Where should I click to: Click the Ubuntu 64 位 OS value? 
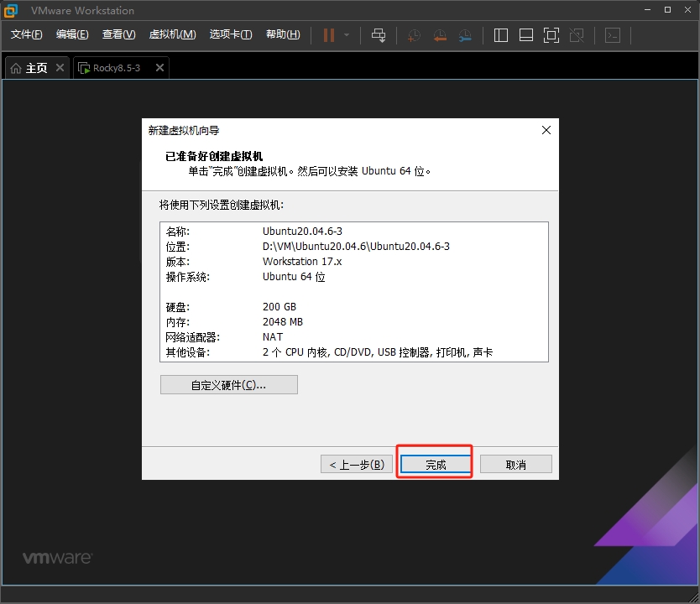pyautogui.click(x=294, y=277)
